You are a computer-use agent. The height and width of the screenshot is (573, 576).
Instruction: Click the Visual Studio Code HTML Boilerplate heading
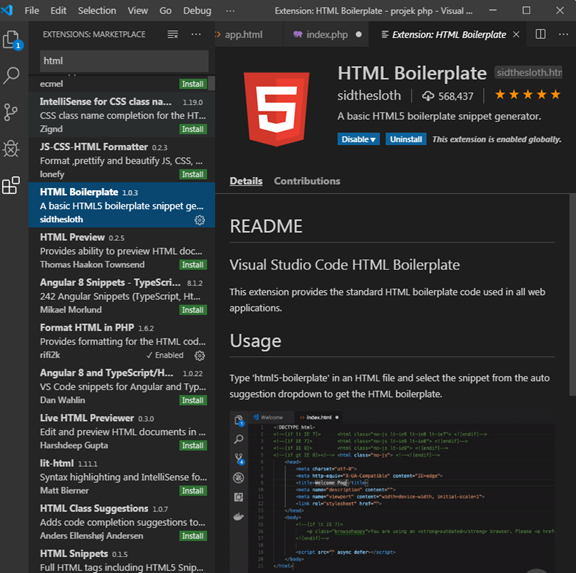coord(345,265)
